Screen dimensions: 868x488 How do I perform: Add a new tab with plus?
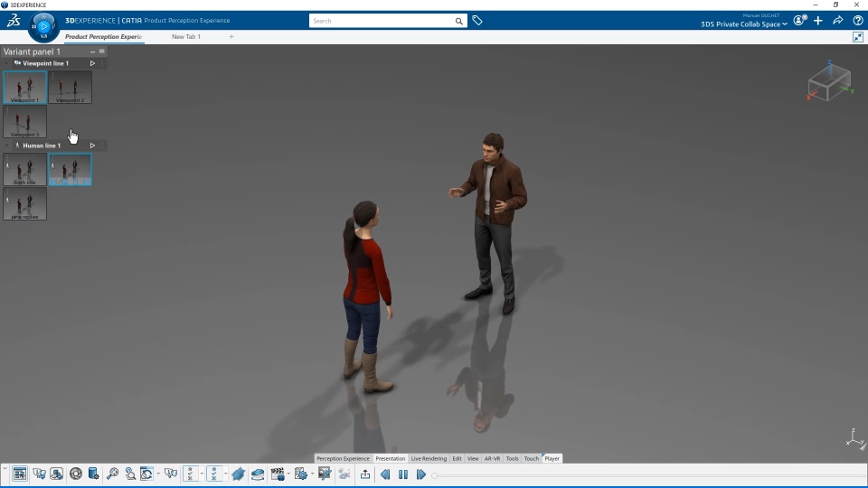[231, 37]
